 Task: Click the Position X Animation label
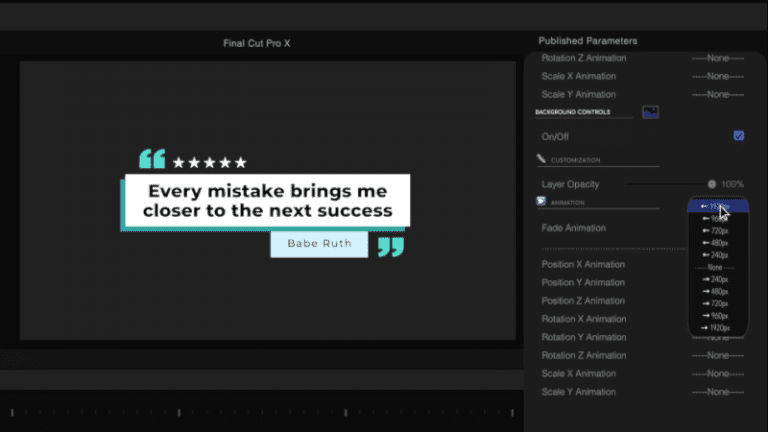(x=583, y=264)
